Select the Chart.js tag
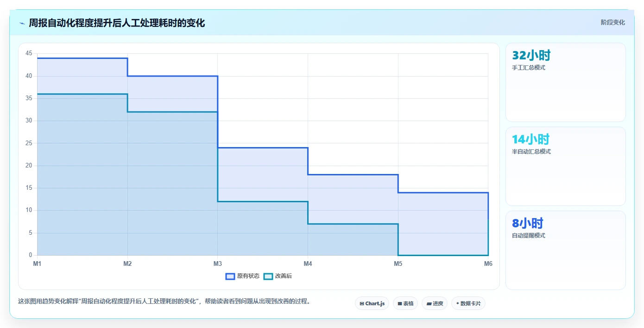 pyautogui.click(x=372, y=303)
